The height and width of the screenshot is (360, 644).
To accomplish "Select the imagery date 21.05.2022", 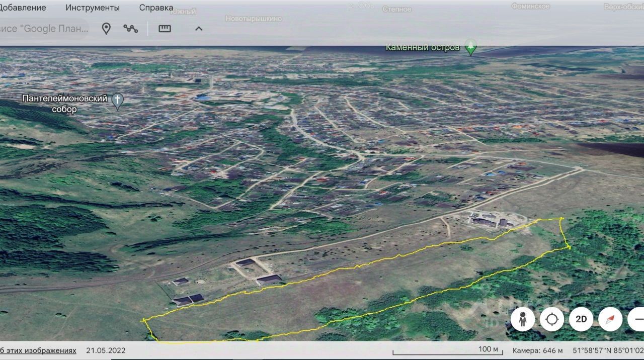I will pyautogui.click(x=106, y=350).
